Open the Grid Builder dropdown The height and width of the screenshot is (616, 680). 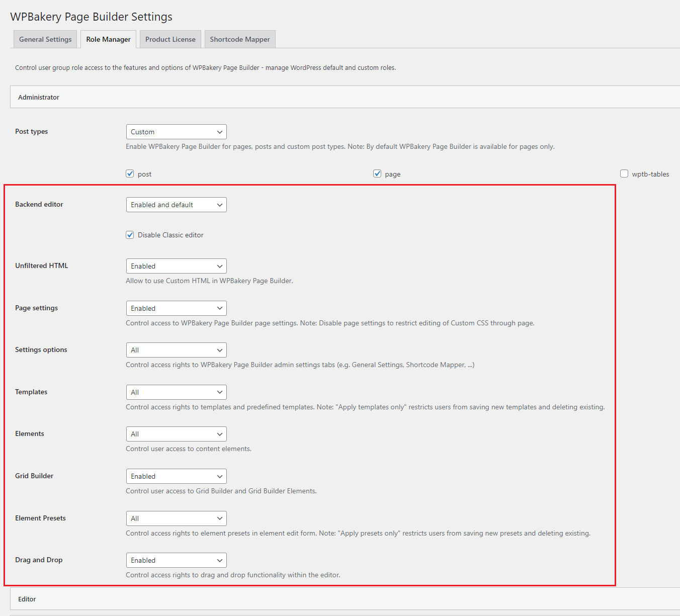[x=176, y=476]
